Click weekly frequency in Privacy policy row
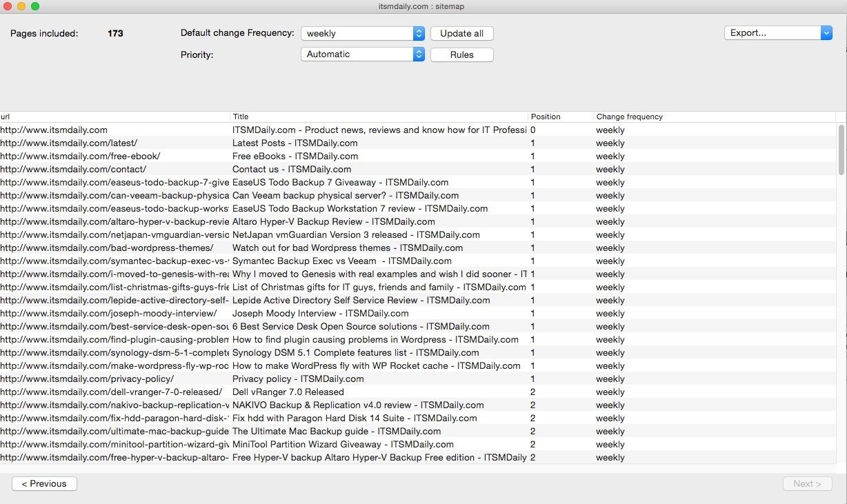The width and height of the screenshot is (847, 504). coord(610,379)
